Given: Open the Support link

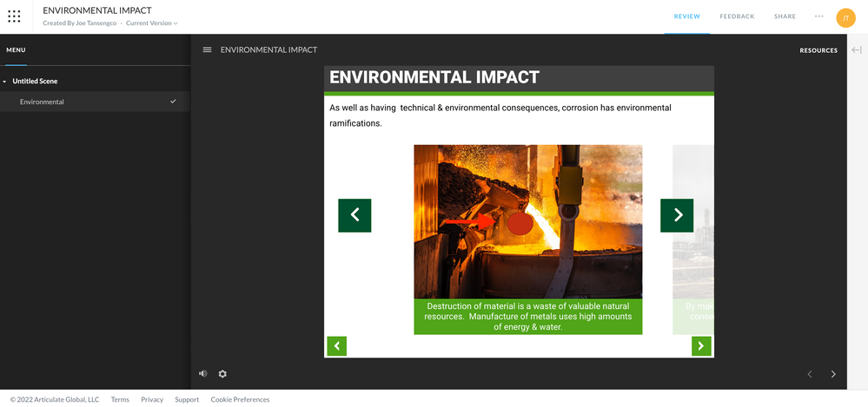Looking at the screenshot, I should pyautogui.click(x=187, y=399).
